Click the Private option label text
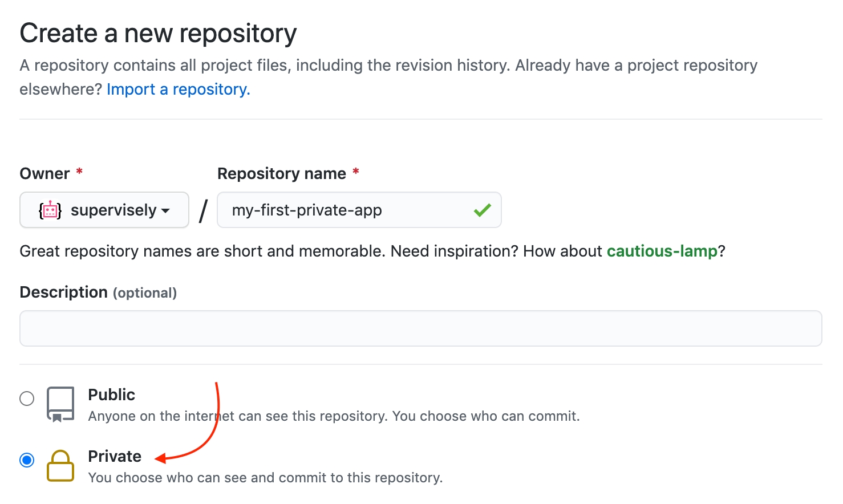843x504 pixels. 115,456
